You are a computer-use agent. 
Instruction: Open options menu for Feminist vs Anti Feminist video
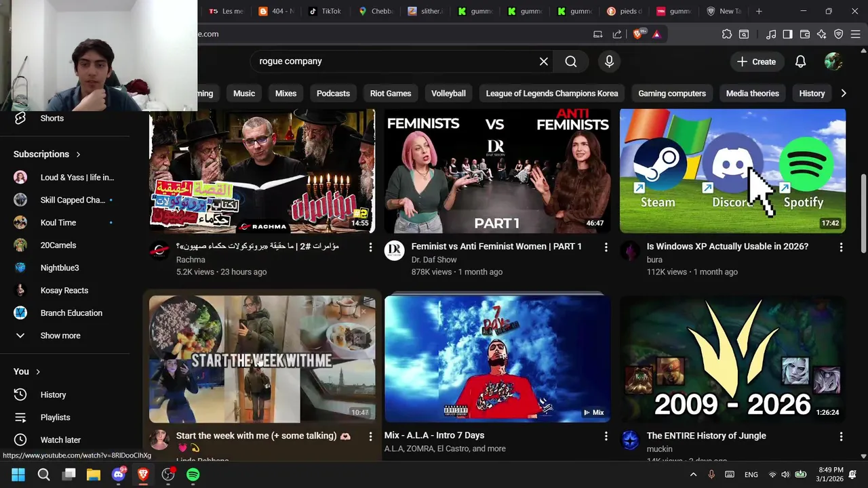pos(606,247)
